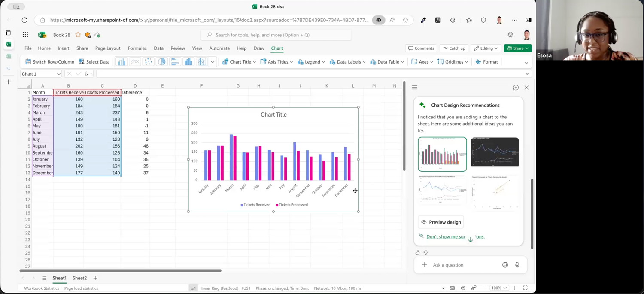The width and height of the screenshot is (644, 294).
Task: Click the Preview design button
Action: [440, 222]
